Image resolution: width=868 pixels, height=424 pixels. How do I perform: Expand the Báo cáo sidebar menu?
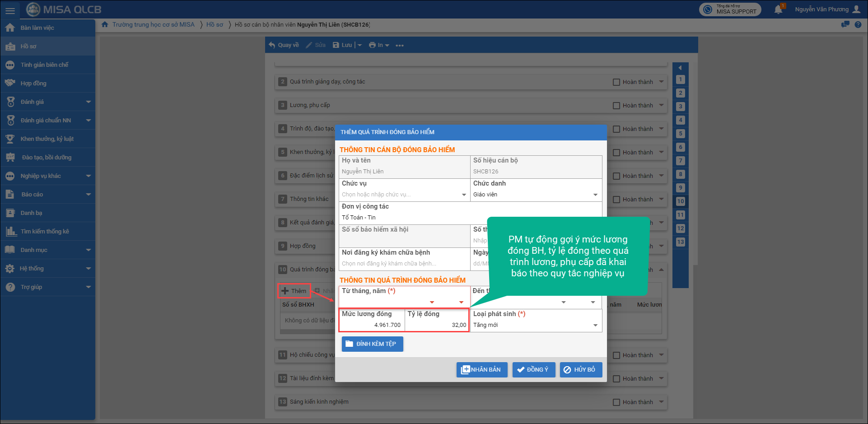(x=89, y=195)
